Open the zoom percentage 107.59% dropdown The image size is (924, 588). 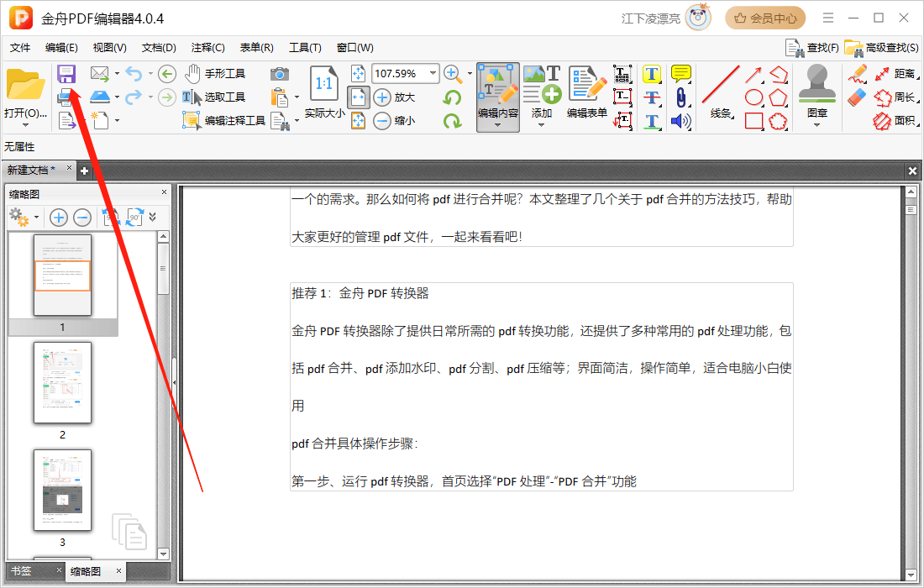[x=433, y=74]
